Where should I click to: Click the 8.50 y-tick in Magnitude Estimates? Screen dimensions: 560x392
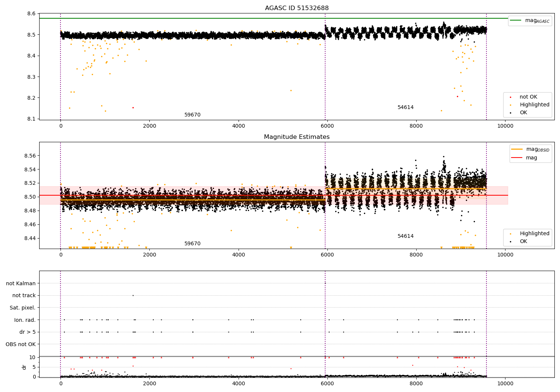[x=30, y=197]
